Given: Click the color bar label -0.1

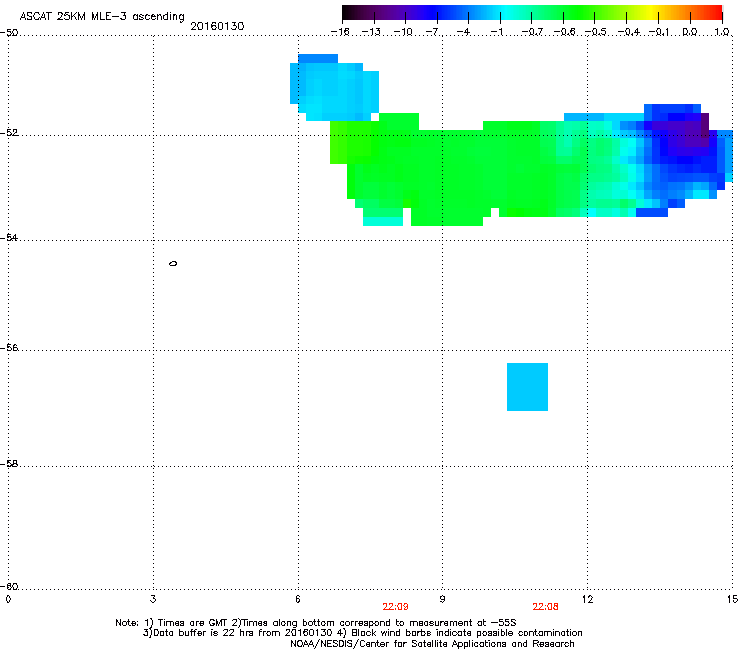Looking at the screenshot, I should pyautogui.click(x=659, y=32).
